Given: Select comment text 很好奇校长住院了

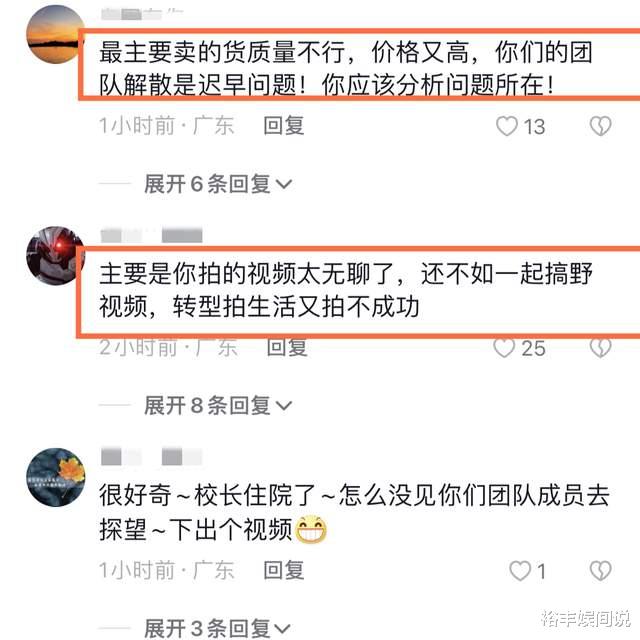Looking at the screenshot, I should 208,496.
